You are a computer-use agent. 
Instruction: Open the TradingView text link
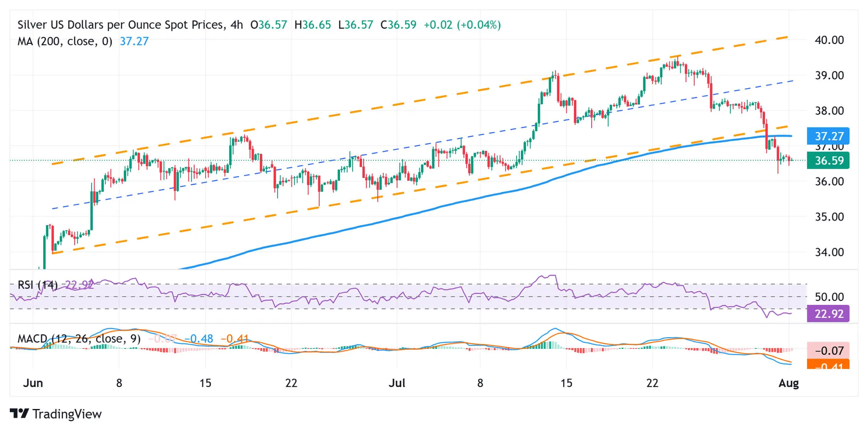67,414
